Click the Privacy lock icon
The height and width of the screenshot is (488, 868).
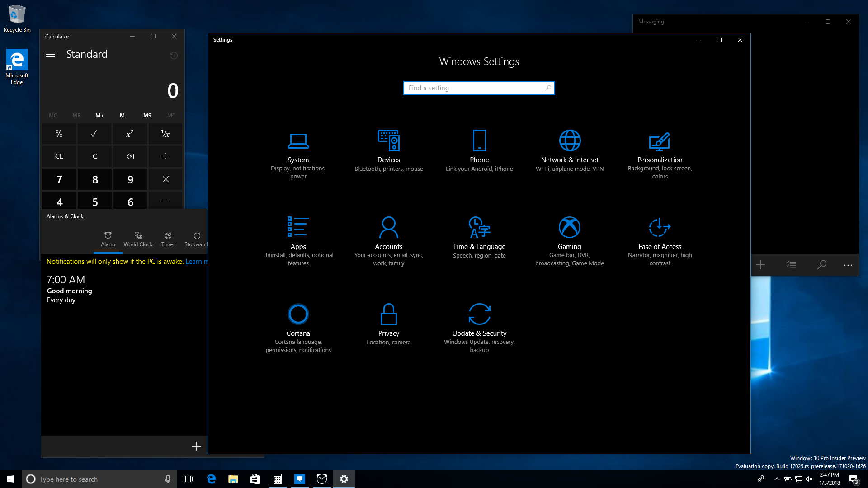[388, 314]
